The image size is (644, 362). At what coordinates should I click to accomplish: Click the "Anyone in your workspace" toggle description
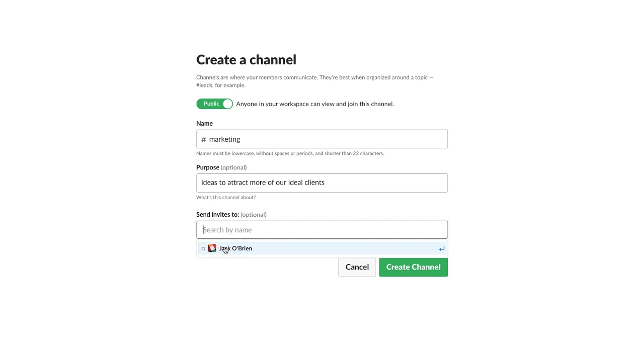pos(315,104)
